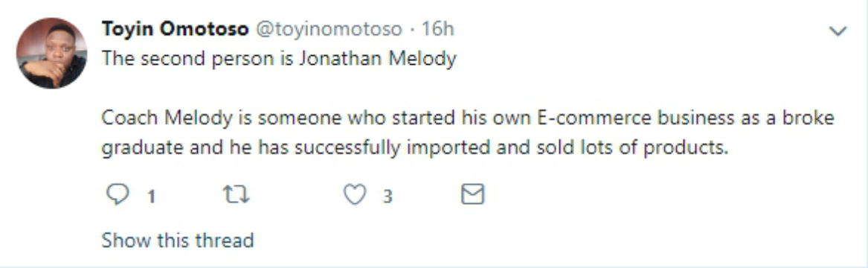This screenshot has height=268, width=868.
Task: Click the likes count number 3
Action: pos(388,196)
